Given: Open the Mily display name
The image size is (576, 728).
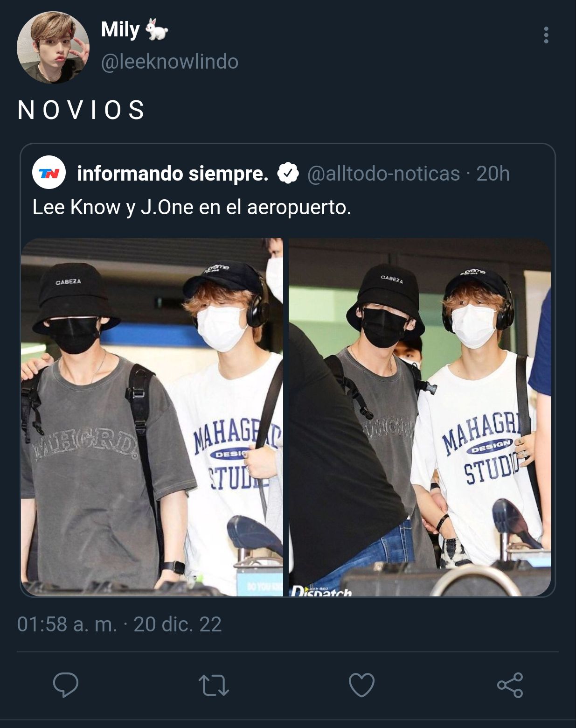Looking at the screenshot, I should (120, 30).
